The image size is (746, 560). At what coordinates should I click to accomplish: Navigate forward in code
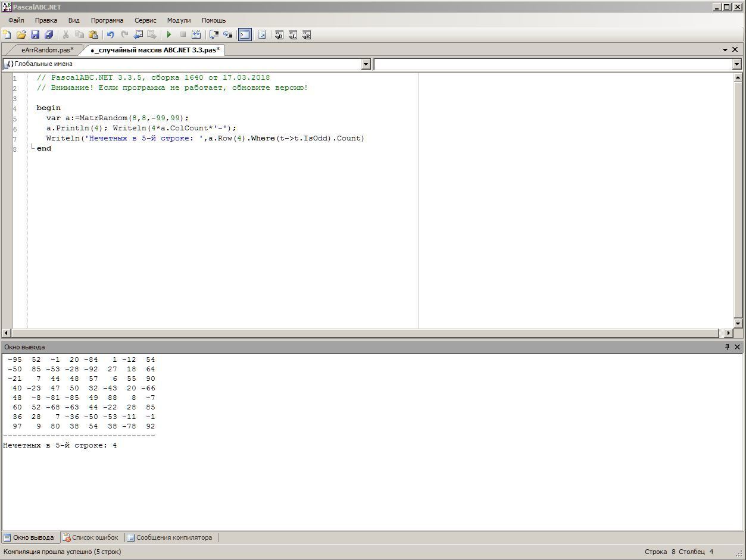pos(152,35)
